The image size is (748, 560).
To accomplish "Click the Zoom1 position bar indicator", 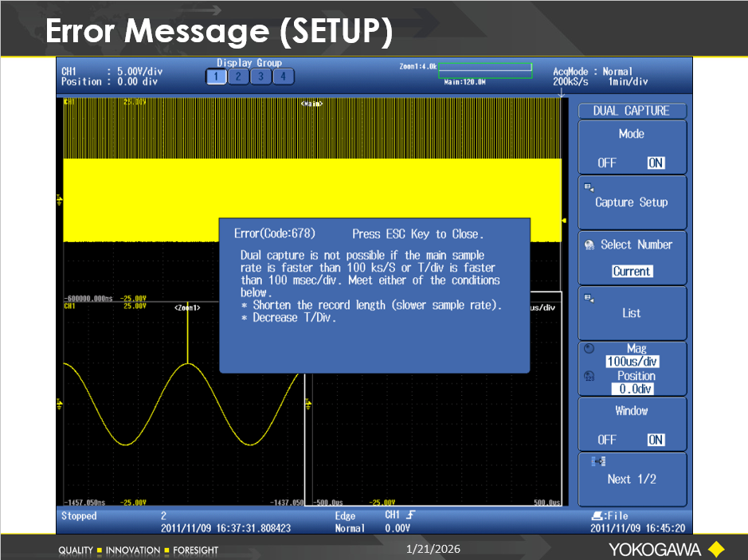I will pos(484,71).
